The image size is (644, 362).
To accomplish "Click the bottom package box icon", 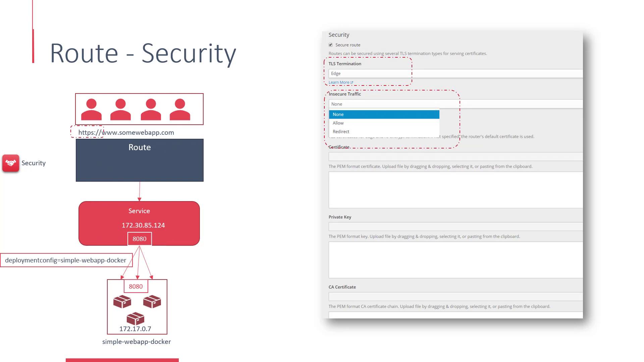I will tap(136, 318).
